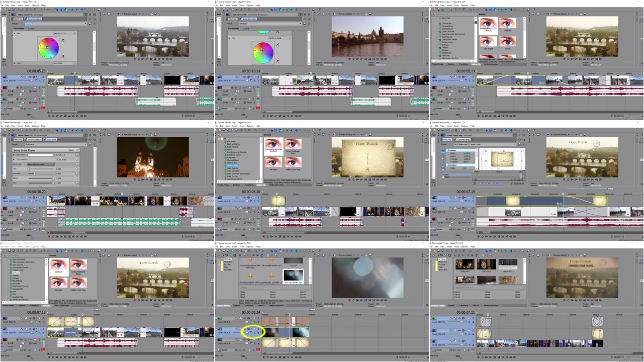Select the Lens Flare Bokeh.mp4 media thumbnail
The width and height of the screenshot is (644, 362).
293,275
